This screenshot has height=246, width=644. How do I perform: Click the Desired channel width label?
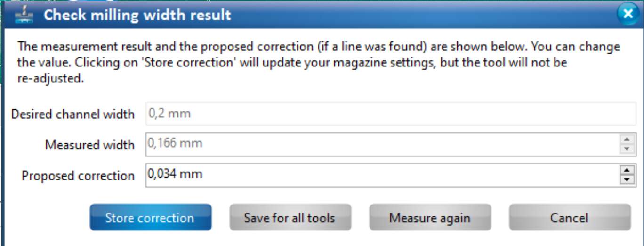[x=73, y=115]
